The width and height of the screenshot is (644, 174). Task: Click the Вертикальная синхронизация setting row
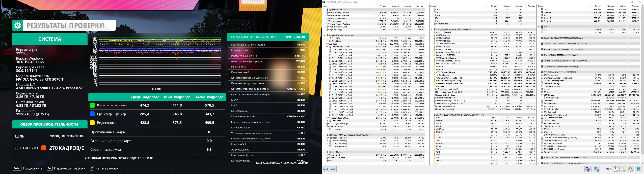tap(268, 45)
